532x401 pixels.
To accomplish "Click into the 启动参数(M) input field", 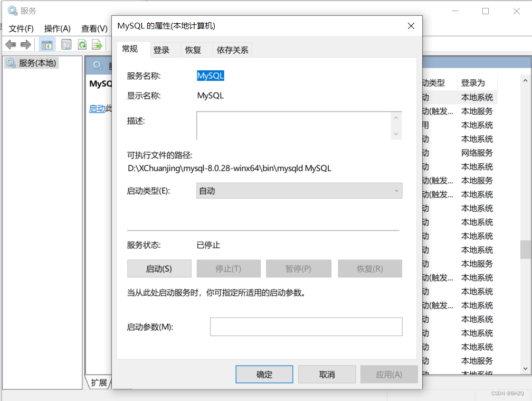I will [306, 327].
